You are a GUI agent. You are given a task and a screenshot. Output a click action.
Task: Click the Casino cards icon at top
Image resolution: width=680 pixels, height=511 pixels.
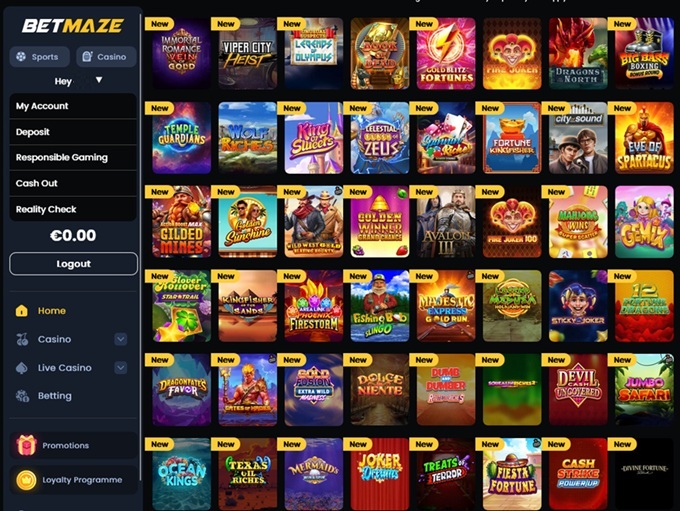[x=87, y=56]
